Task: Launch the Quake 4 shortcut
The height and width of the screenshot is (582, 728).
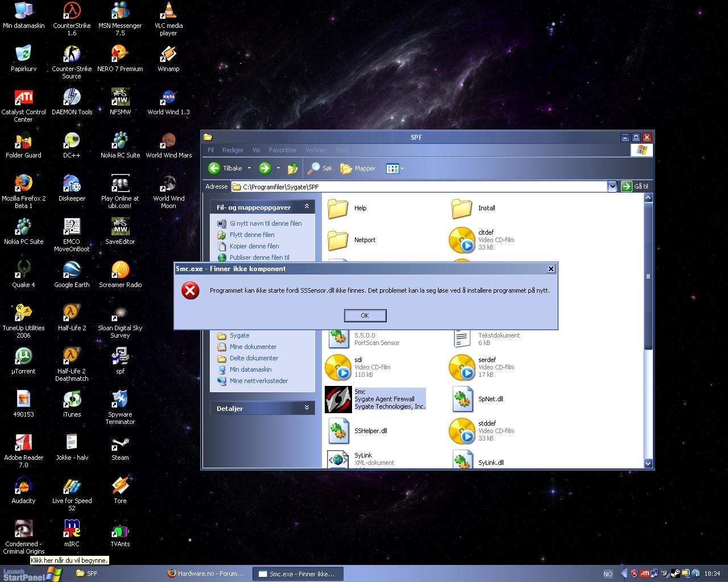Action: click(23, 275)
